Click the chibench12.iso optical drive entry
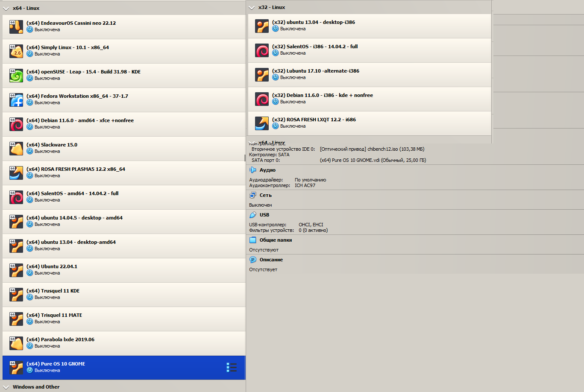The width and height of the screenshot is (584, 392). point(372,149)
